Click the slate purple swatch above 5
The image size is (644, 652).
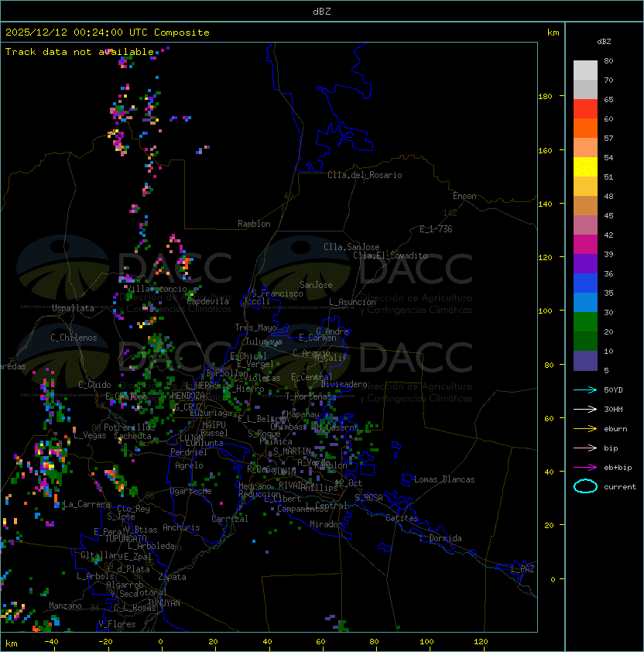pyautogui.click(x=585, y=361)
